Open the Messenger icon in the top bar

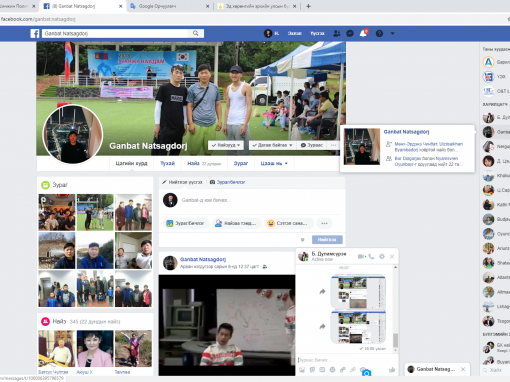coord(350,33)
